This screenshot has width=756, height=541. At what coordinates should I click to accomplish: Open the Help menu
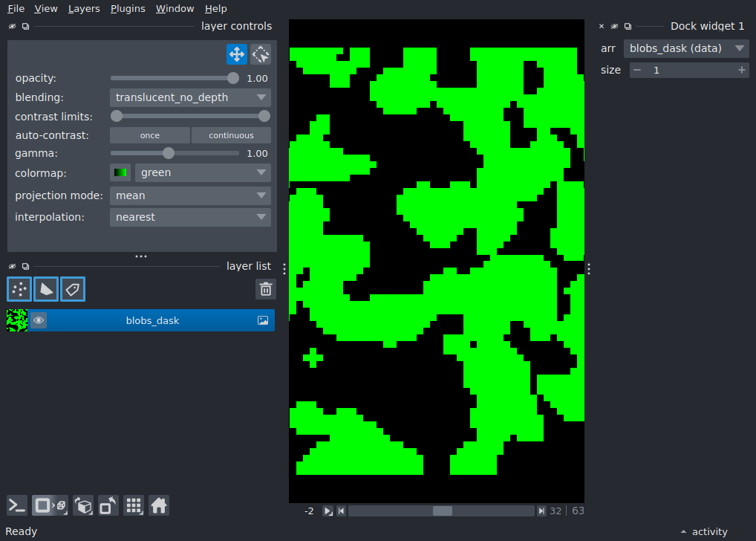tap(215, 9)
